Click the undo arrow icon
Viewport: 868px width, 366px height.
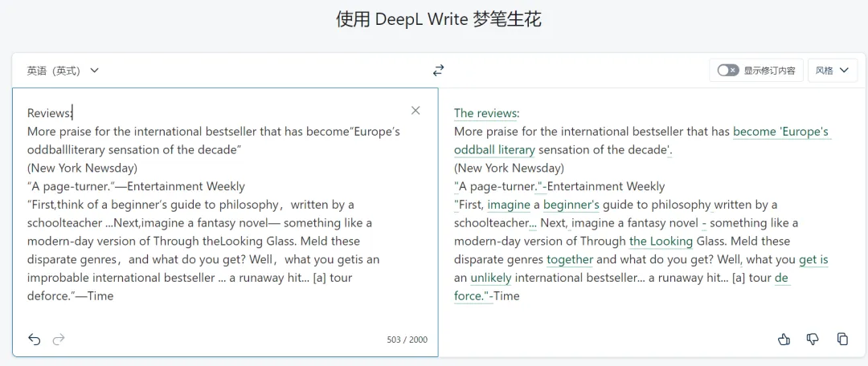coord(34,340)
